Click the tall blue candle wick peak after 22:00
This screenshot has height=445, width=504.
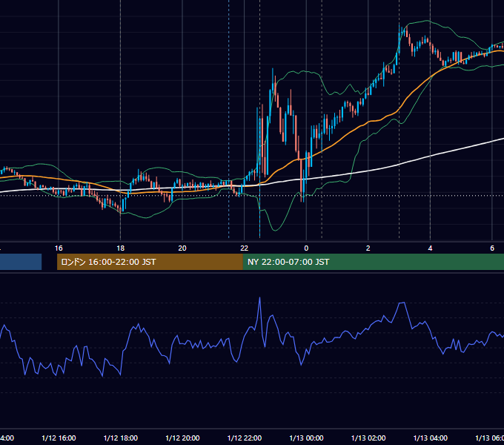pos(273,69)
